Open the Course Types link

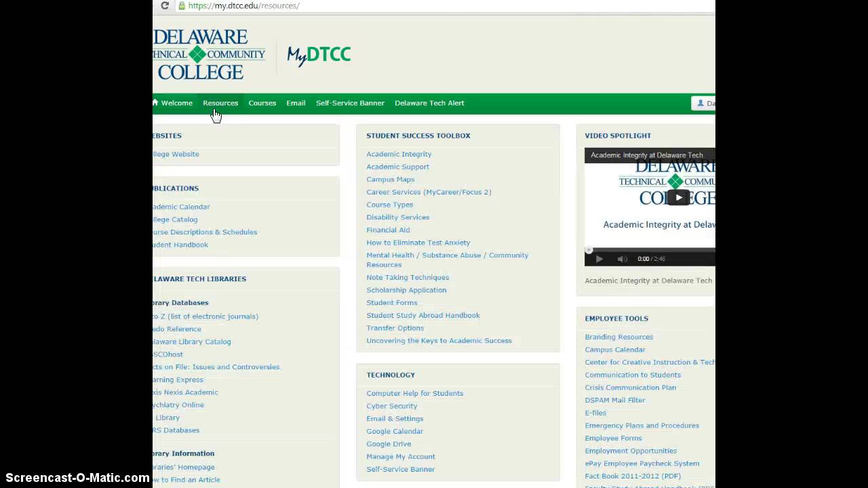point(389,205)
